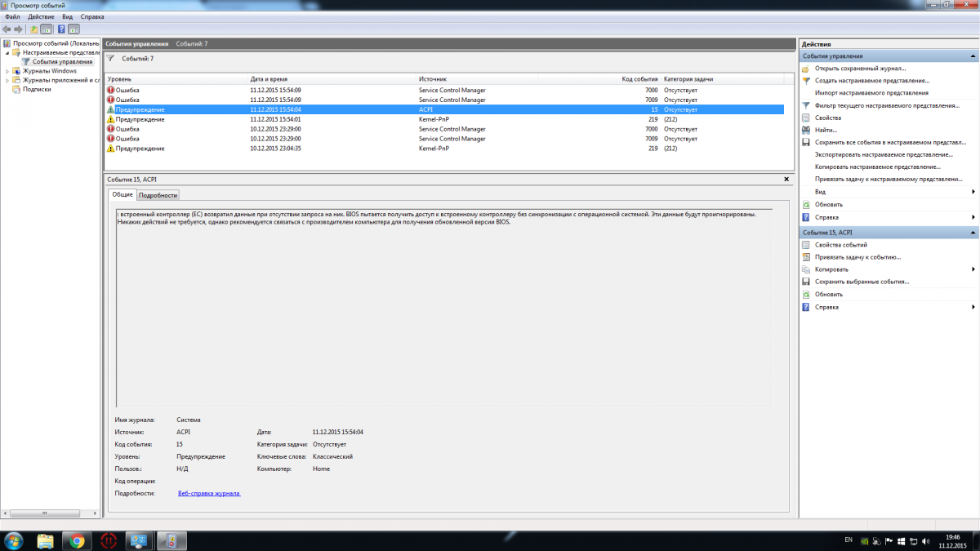Click Экспортировать настраиваемое представление action

[x=884, y=154]
